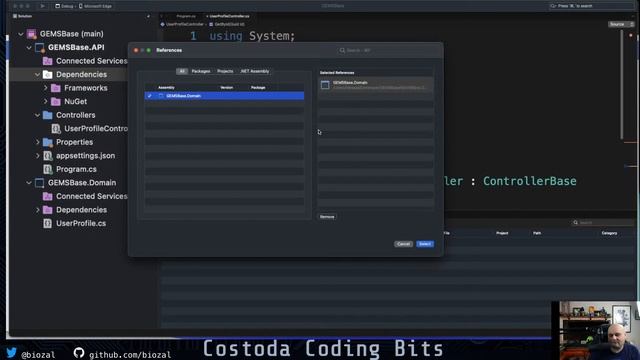Switch to the .NET Assembly tab
The width and height of the screenshot is (640, 360).
pyautogui.click(x=255, y=71)
